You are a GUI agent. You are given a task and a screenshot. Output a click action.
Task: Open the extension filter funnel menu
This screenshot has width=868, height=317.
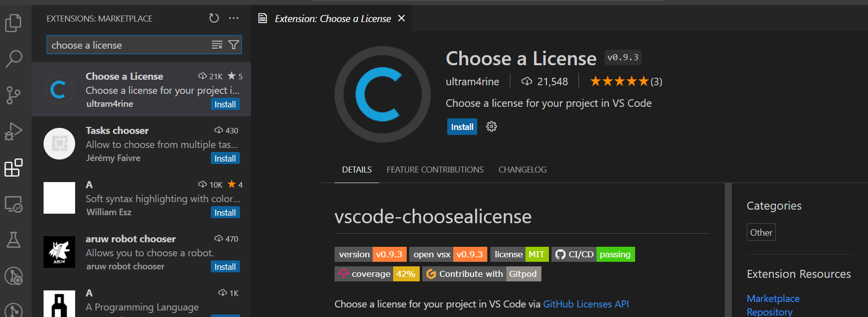tap(233, 45)
